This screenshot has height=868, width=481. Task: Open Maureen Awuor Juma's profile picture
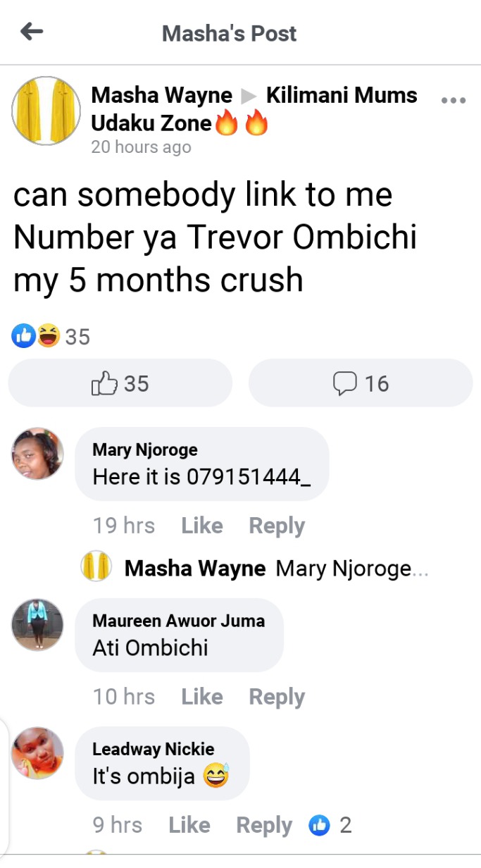point(37,625)
